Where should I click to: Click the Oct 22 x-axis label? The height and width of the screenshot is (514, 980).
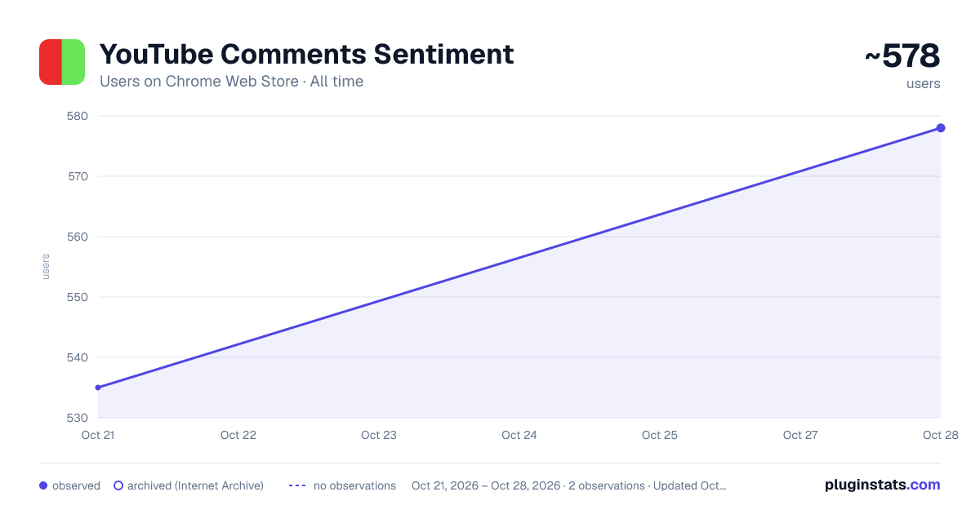click(x=238, y=435)
